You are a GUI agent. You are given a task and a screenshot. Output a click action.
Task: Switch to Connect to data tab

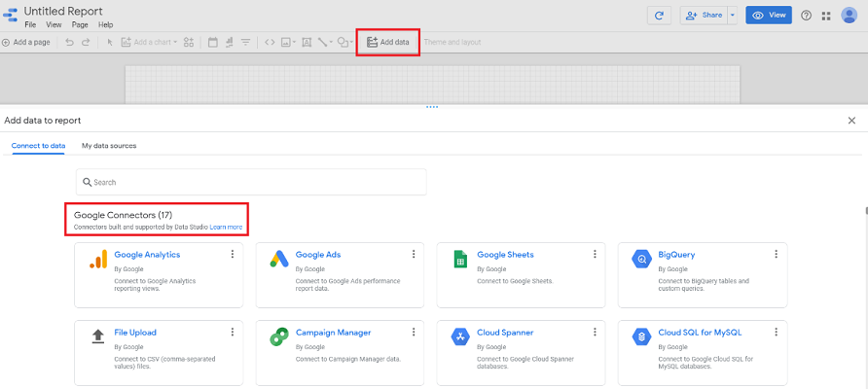(38, 146)
